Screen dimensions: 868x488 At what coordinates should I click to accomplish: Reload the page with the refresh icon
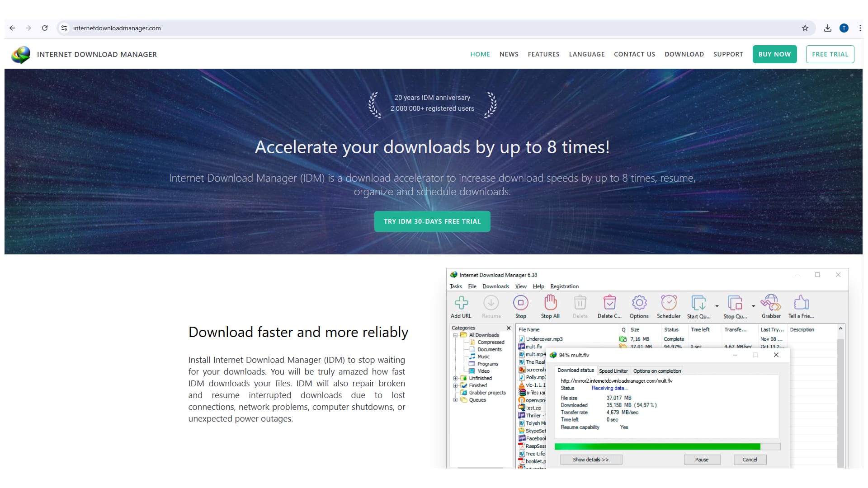tap(45, 28)
